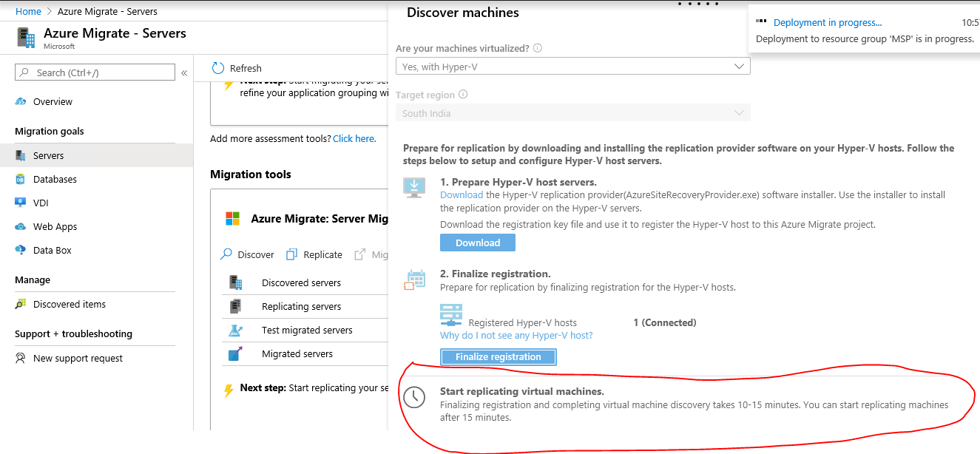Viewport: 980px width, 454px height.
Task: Focus the Search (Ctrl+/) input field
Action: click(95, 72)
